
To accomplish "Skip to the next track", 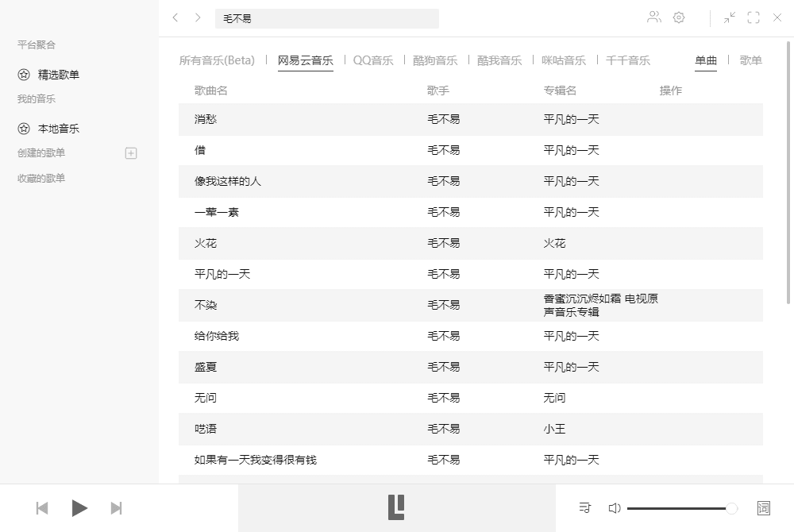I will [116, 507].
